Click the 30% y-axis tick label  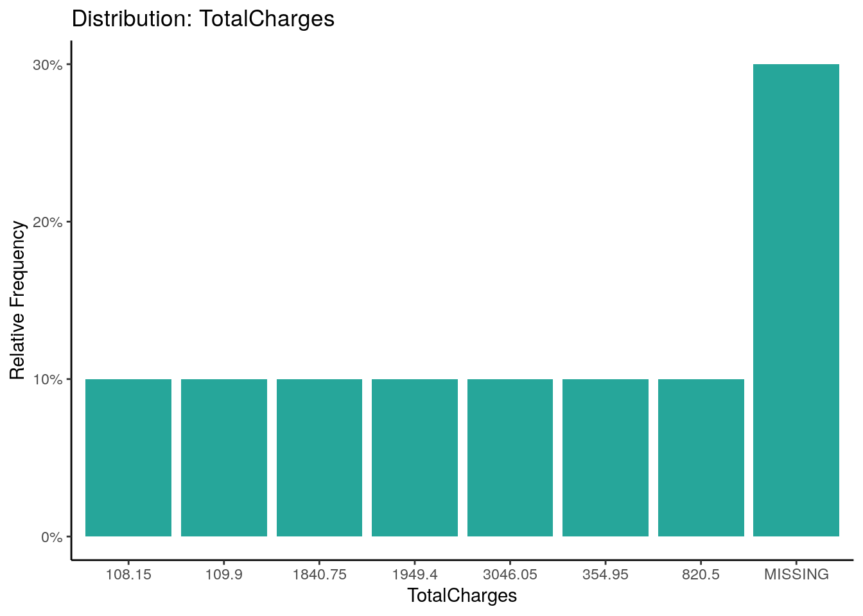click(48, 65)
